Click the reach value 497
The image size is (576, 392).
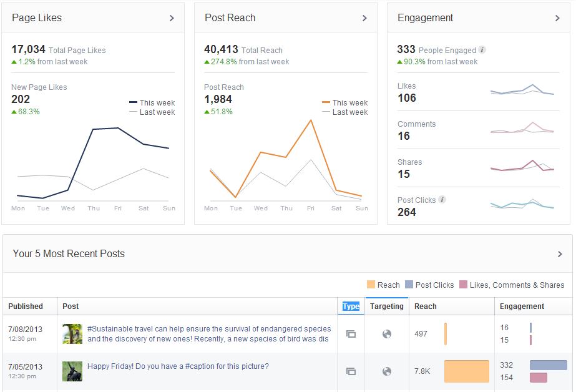click(x=421, y=334)
